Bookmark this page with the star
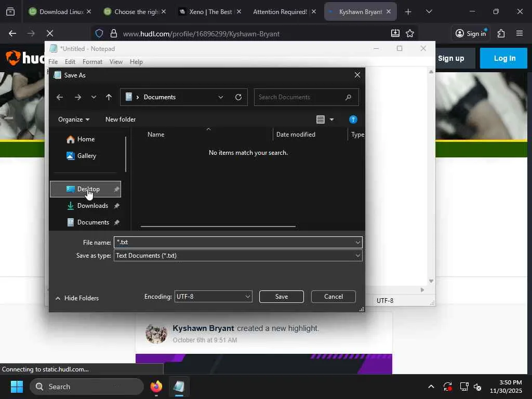The image size is (532, 399). (410, 33)
